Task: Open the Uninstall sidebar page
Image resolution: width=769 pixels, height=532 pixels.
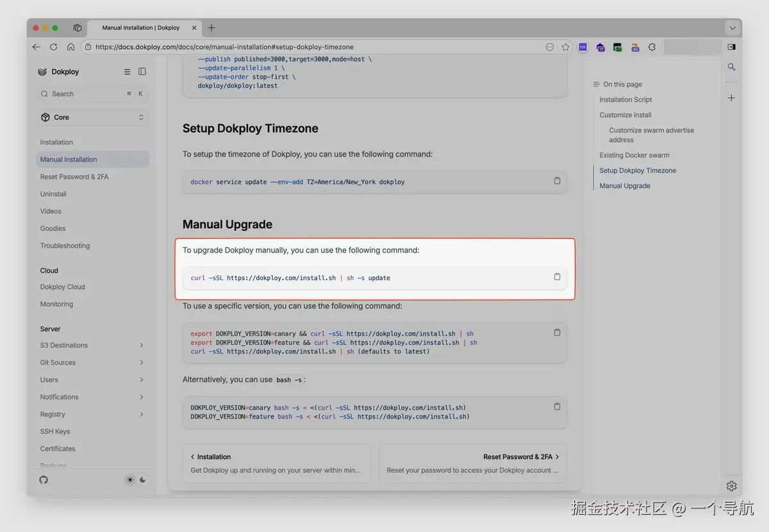Action: [53, 194]
